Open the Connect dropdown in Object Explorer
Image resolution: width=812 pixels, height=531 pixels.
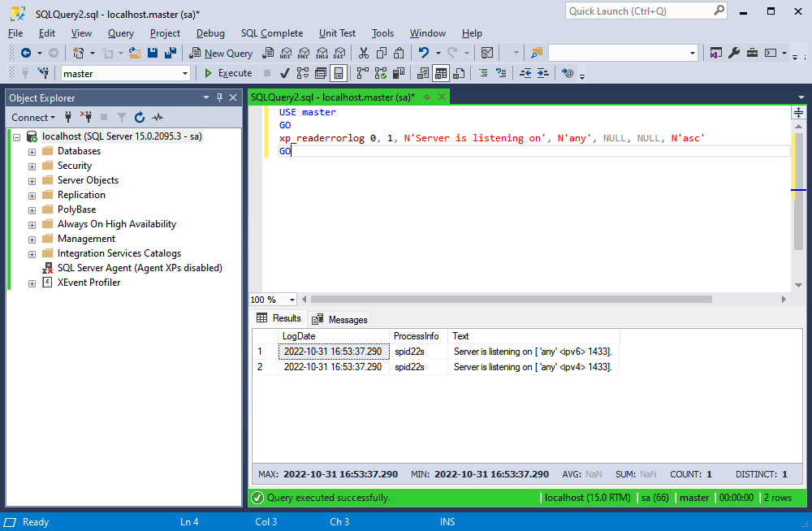32,118
